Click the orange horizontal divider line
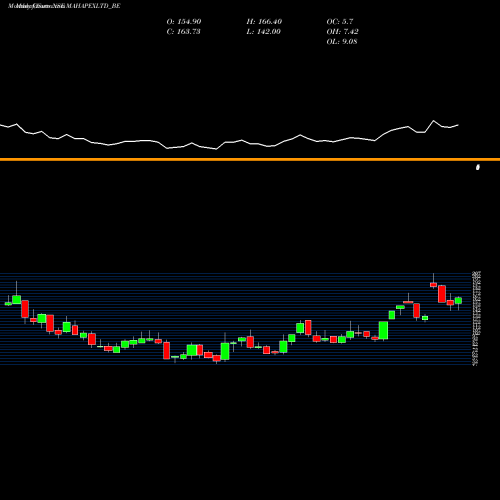The width and height of the screenshot is (500, 500). click(x=250, y=159)
